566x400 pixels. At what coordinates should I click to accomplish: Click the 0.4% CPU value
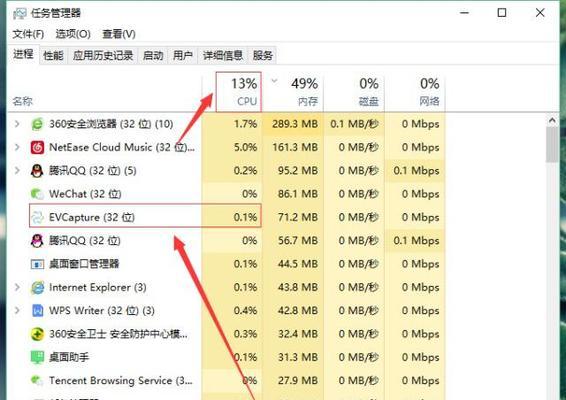point(245,310)
